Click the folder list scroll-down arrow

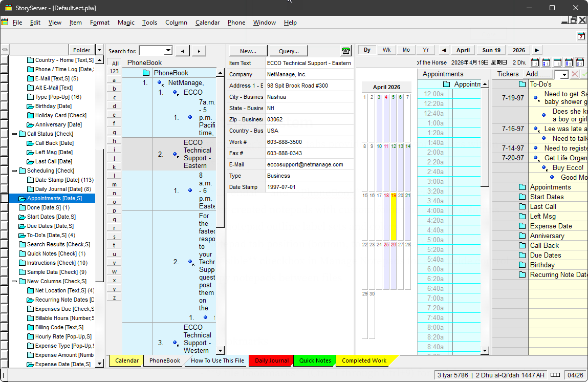point(99,363)
